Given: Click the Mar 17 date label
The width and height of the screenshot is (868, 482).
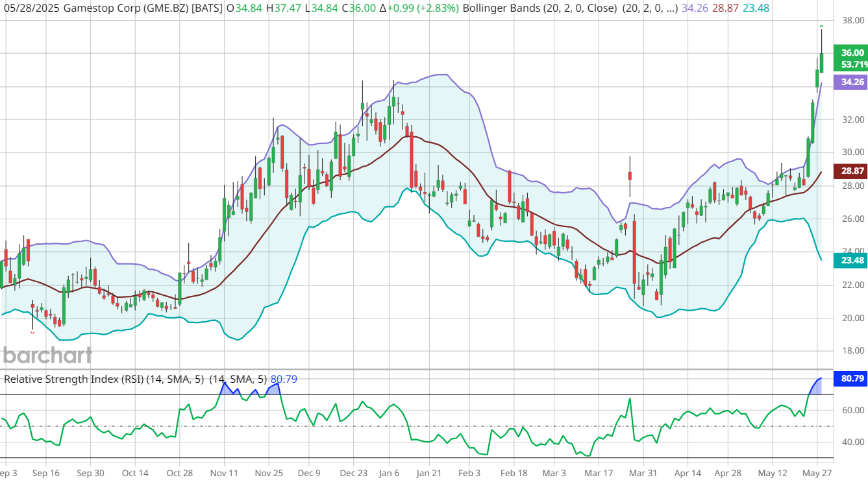Looking at the screenshot, I should (599, 473).
